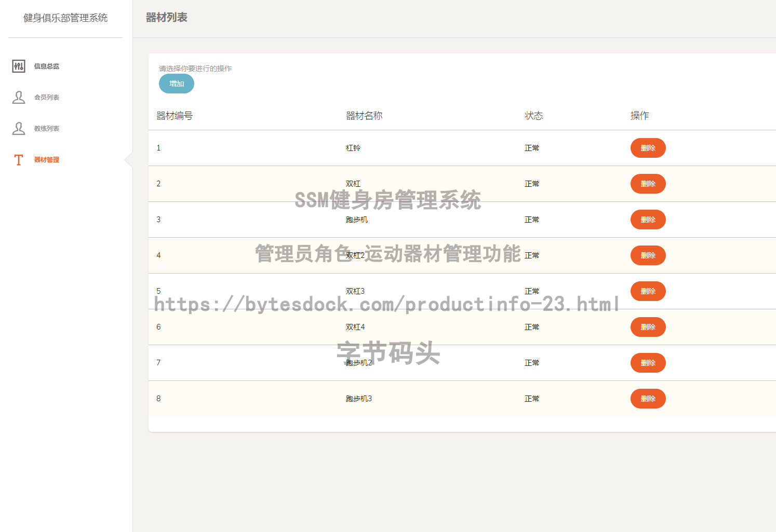Select 器材管理 in the sidebar
Image resolution: width=776 pixels, height=532 pixels.
pos(47,160)
